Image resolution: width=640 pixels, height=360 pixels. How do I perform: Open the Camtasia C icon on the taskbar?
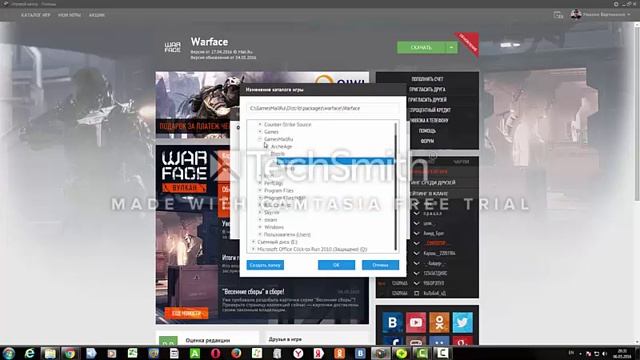[x=442, y=353]
